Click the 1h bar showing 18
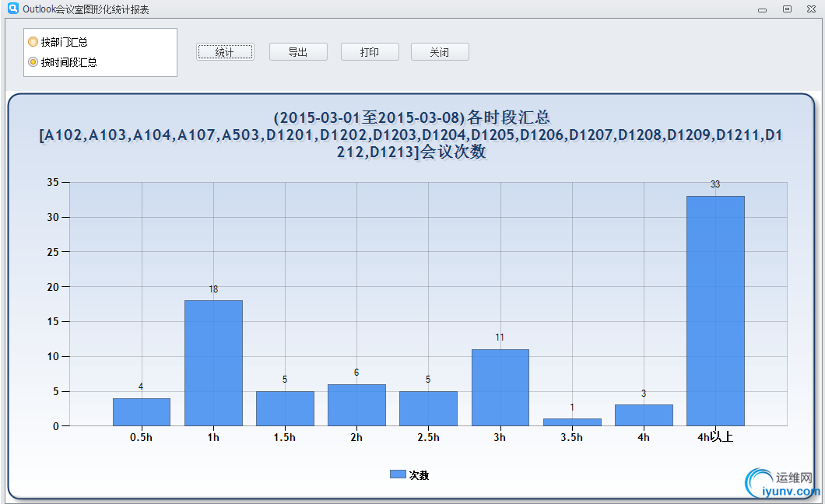 [213, 363]
